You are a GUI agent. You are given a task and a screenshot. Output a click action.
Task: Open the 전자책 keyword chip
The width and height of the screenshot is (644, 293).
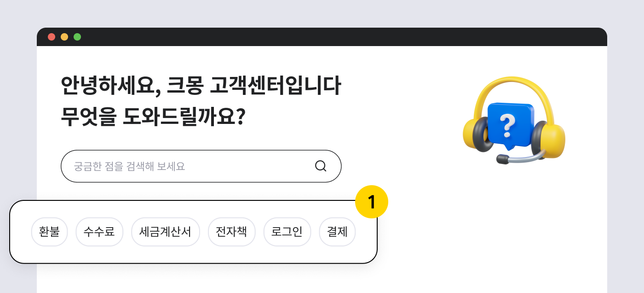[232, 232]
